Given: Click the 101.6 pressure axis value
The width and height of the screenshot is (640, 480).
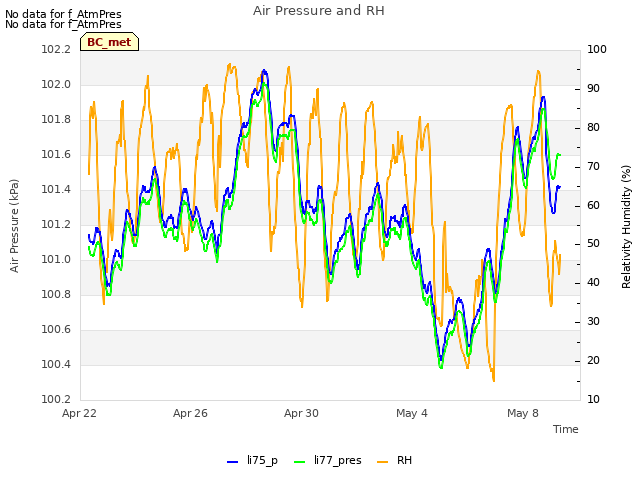Looking at the screenshot, I should click(x=56, y=155).
